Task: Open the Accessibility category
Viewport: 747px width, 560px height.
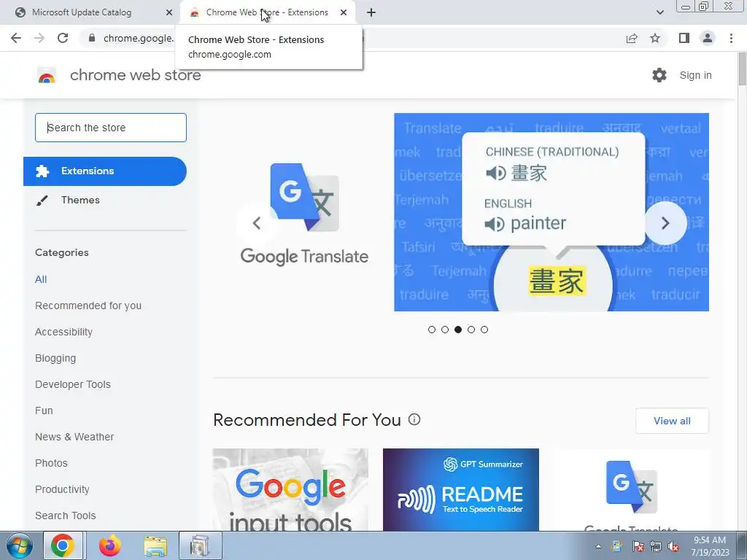Action: point(64,332)
